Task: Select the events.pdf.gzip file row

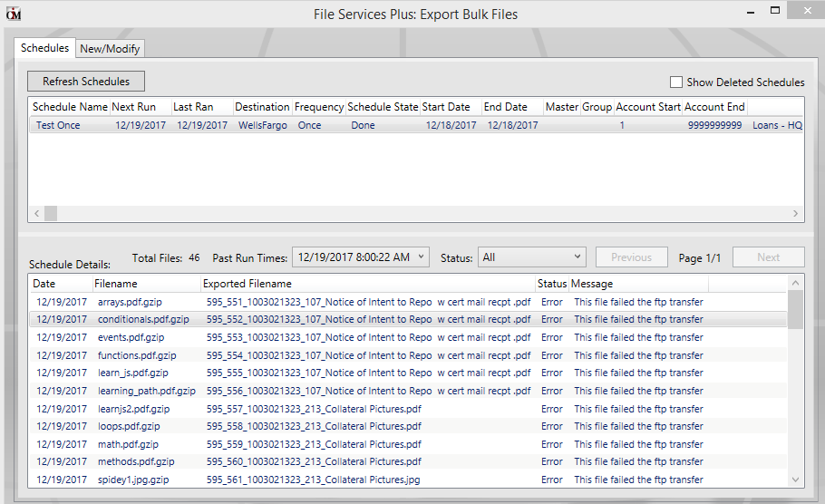Action: [x=408, y=337]
